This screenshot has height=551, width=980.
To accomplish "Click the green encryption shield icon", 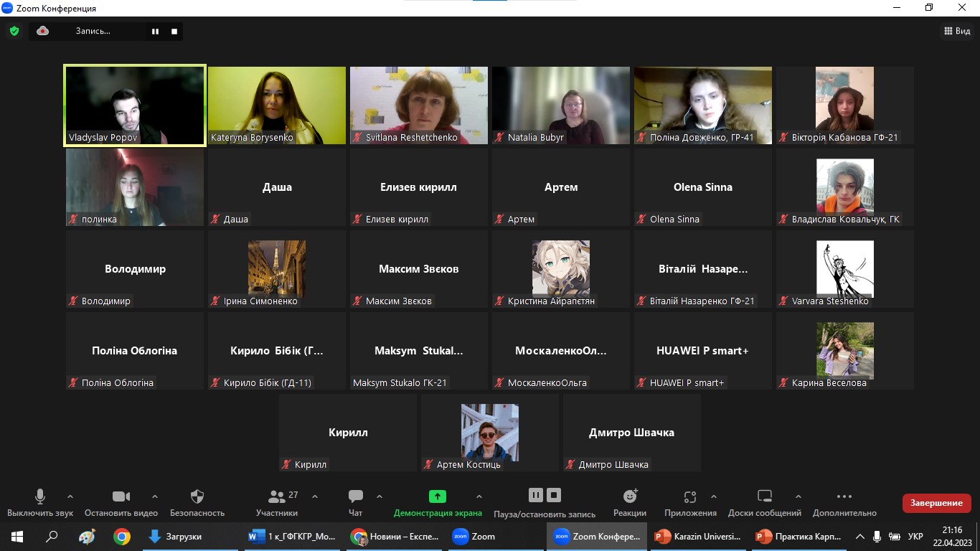I will tap(14, 31).
